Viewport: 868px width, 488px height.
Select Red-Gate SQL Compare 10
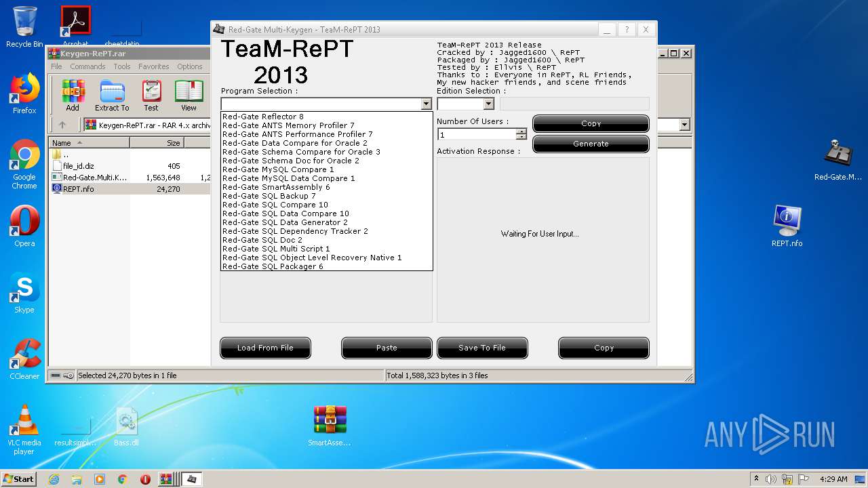pos(327,205)
